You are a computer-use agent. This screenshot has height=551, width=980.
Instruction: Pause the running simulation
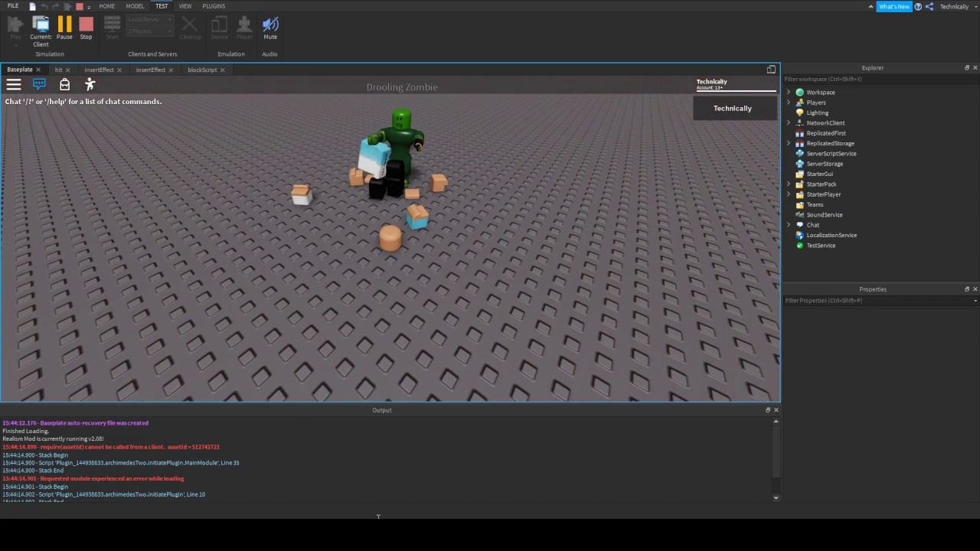64,28
